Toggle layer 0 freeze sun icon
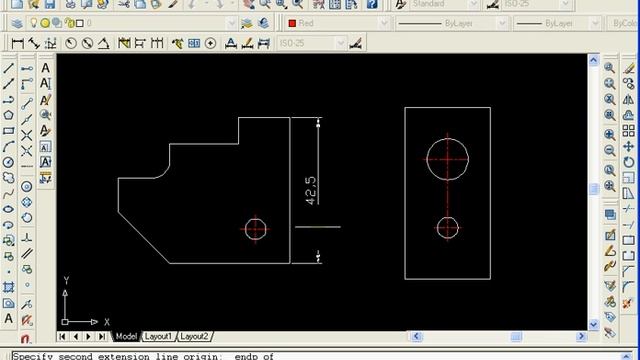 tap(45, 23)
